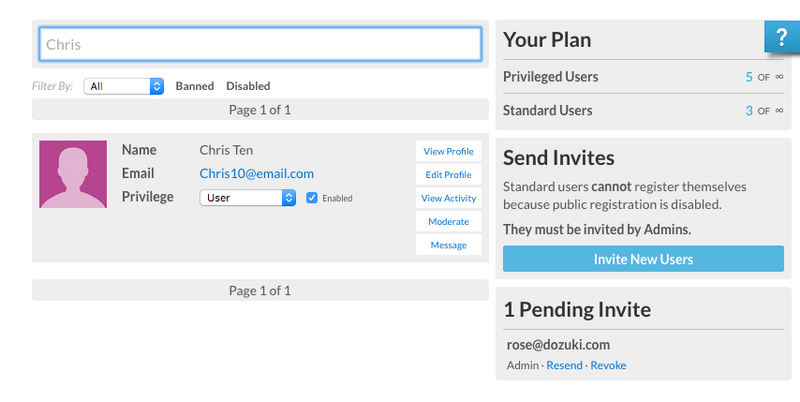Click the Privileged Users count of 5
Viewport: 800px width, 402px height.
(x=749, y=77)
